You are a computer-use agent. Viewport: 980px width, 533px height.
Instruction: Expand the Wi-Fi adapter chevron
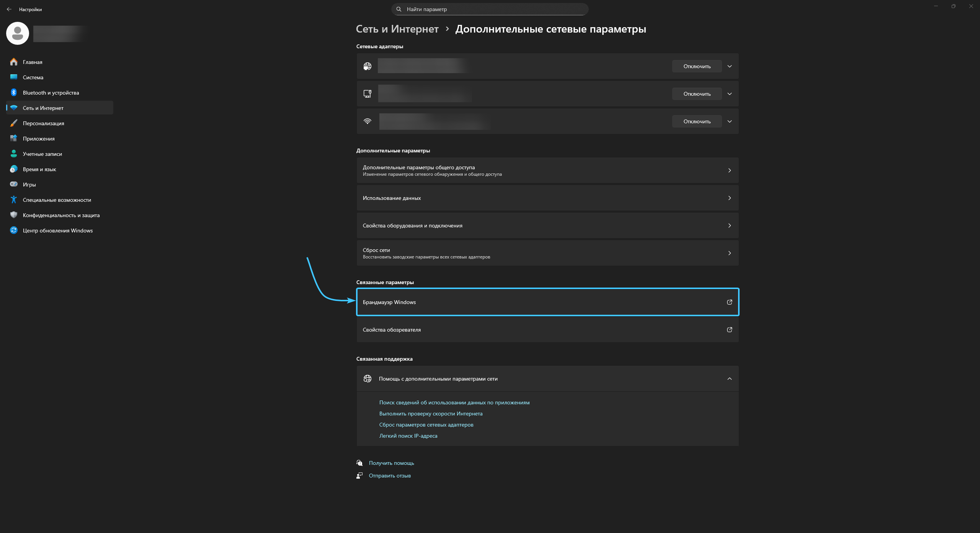tap(730, 121)
